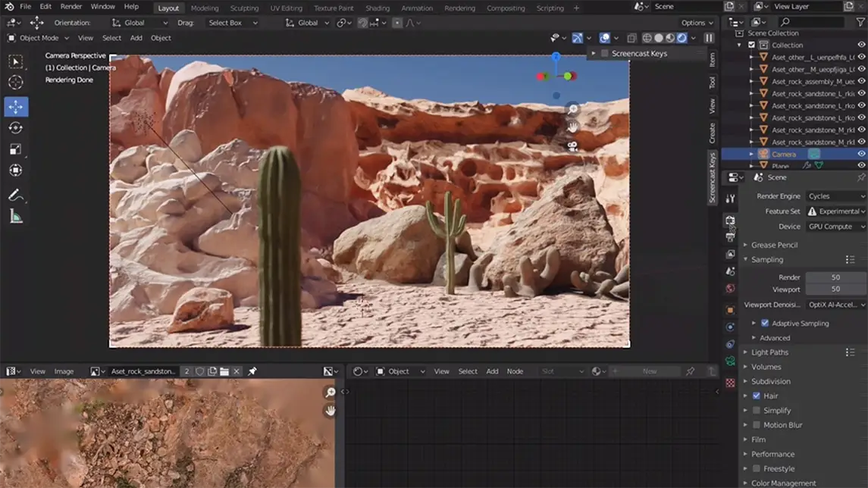Screen dimensions: 868x488
Task: Expand the Light Paths panel
Action: [x=769, y=352]
